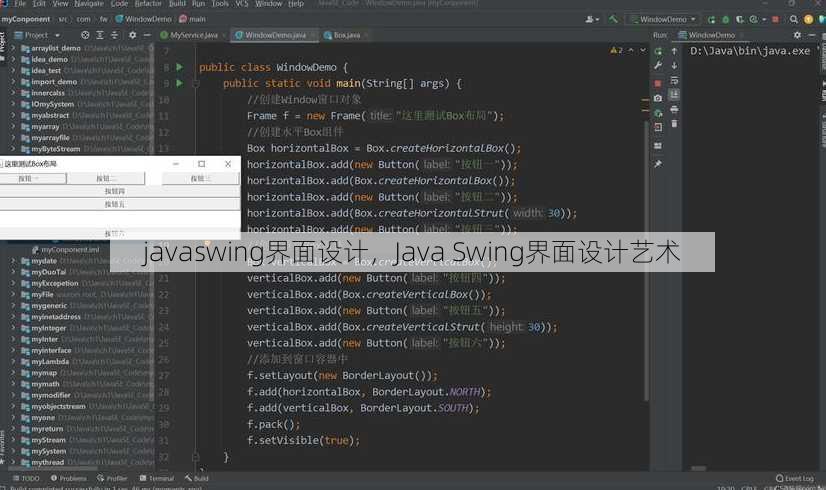Expand the arraylist_demo module

pyautogui.click(x=13, y=48)
